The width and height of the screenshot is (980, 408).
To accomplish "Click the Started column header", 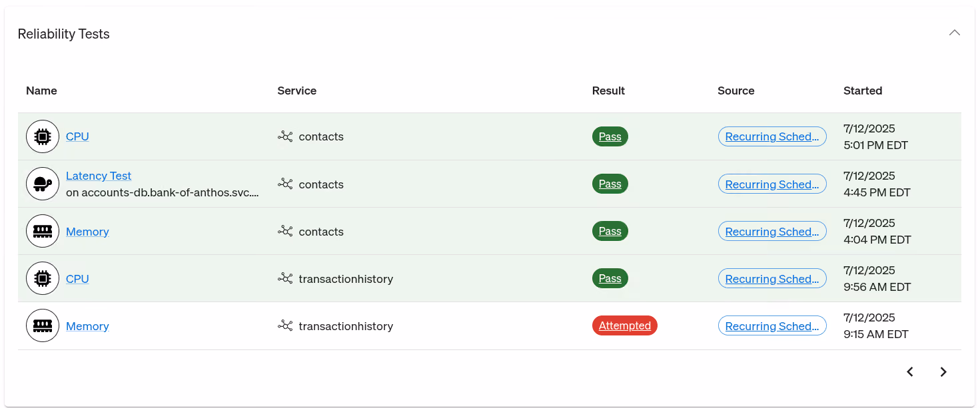I will (863, 91).
